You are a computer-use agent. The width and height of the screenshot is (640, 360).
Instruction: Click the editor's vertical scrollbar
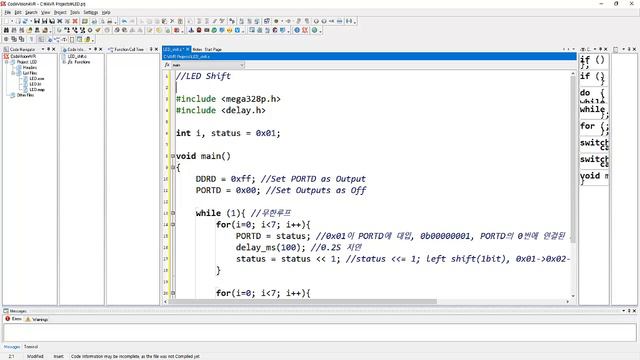[573, 159]
